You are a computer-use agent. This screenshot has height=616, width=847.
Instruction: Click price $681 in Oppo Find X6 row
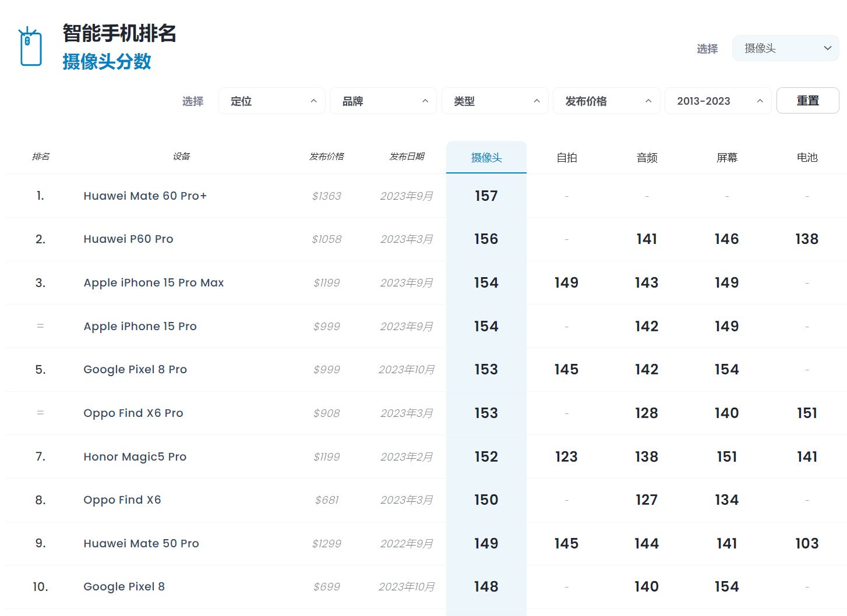tap(327, 500)
